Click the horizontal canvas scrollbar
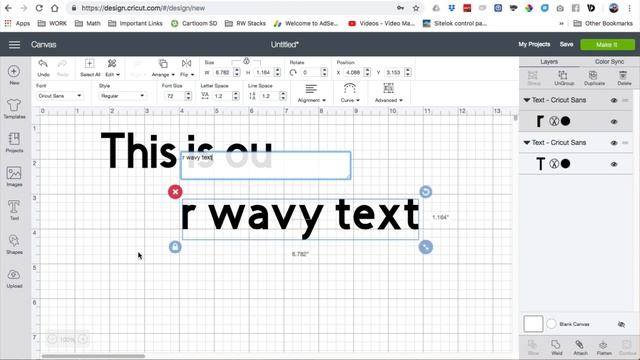This screenshot has height=360, width=640. point(93,356)
